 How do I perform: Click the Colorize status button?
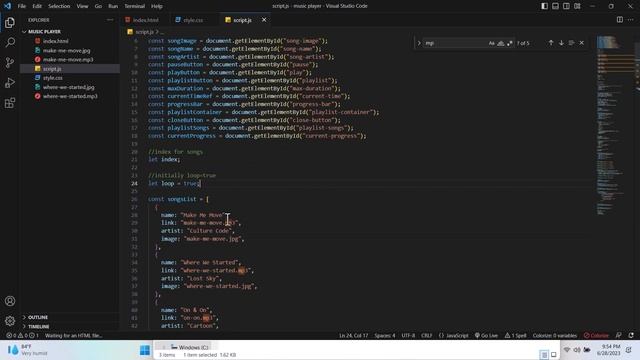click(596, 336)
